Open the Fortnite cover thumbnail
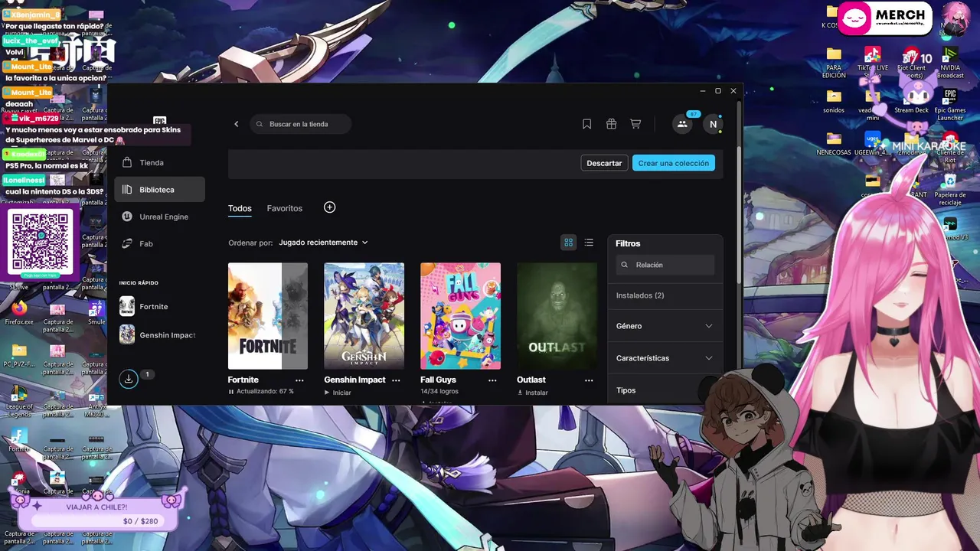 268,316
